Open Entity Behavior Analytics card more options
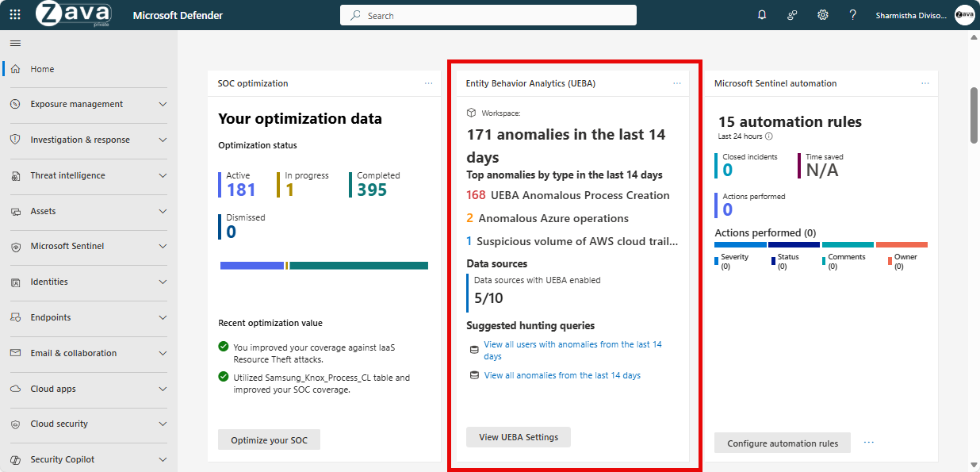980x472 pixels. 677,83
